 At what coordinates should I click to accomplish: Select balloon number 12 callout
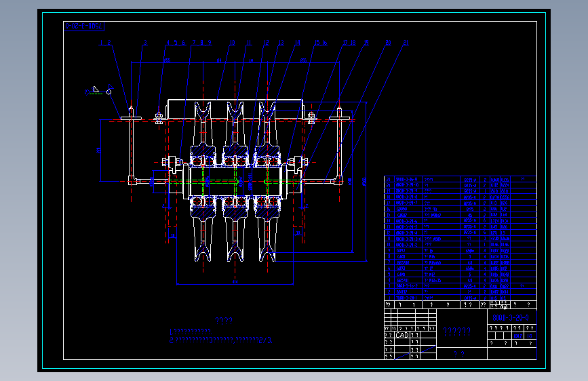[267, 43]
